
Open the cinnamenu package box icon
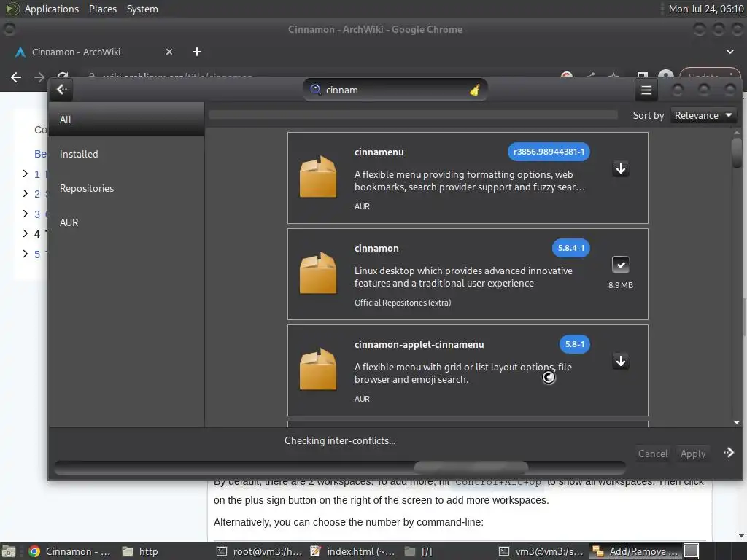(318, 176)
